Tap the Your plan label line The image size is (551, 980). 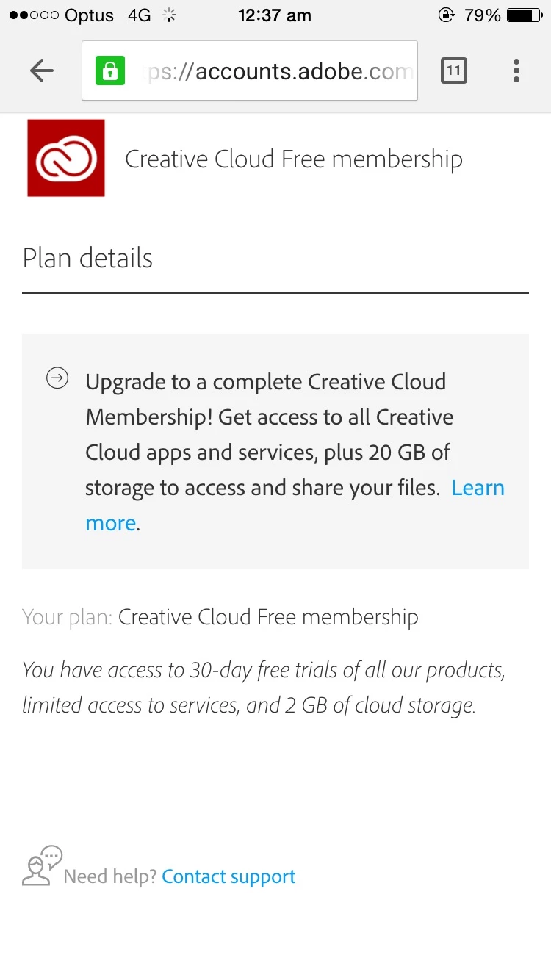[220, 617]
